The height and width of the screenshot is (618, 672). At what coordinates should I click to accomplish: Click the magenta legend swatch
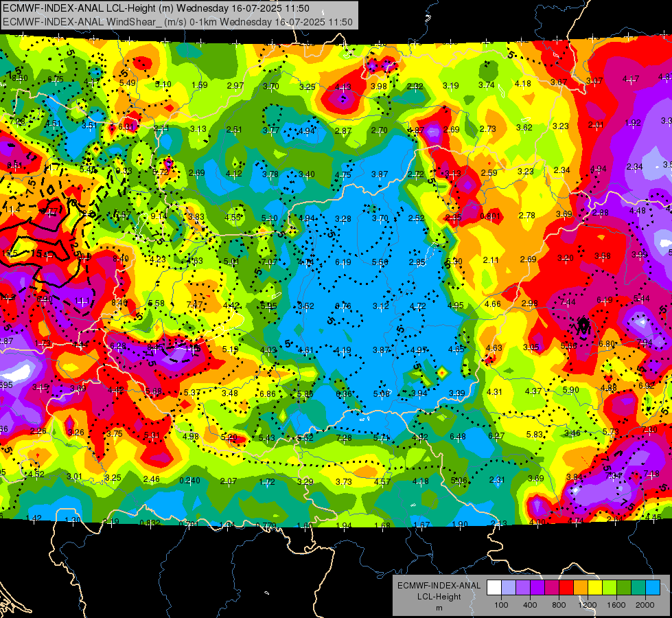(x=552, y=588)
